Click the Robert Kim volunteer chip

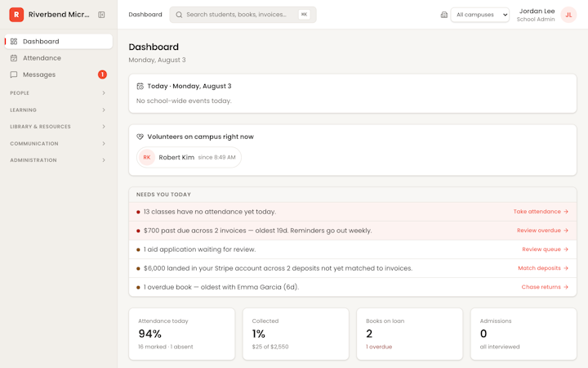[x=189, y=157]
